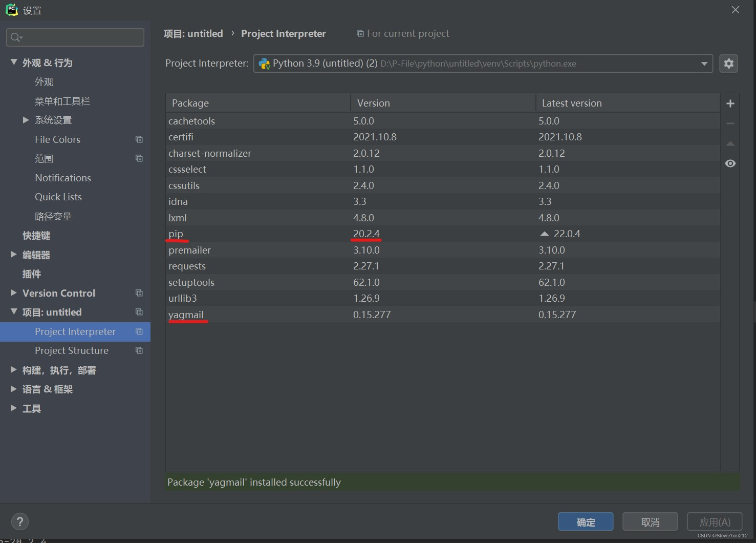Image resolution: width=756 pixels, height=543 pixels.
Task: Click the project-level icon beside Version Control
Action: pyautogui.click(x=139, y=293)
